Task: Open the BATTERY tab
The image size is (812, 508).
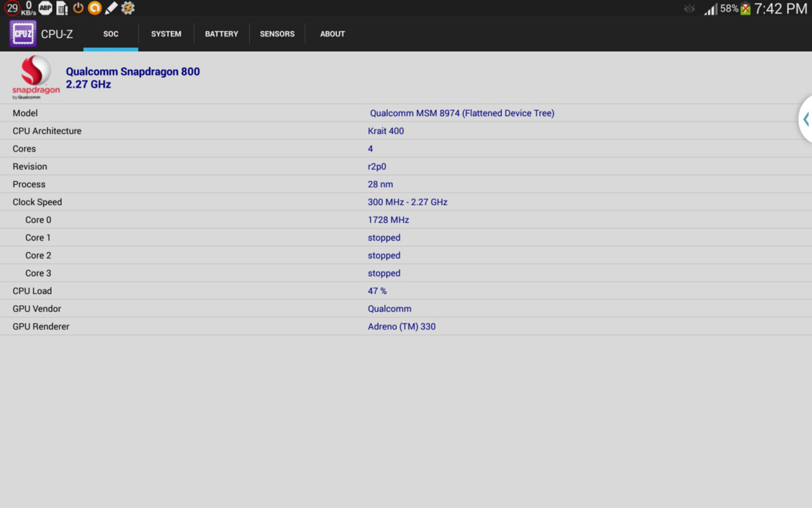Action: pos(221,34)
